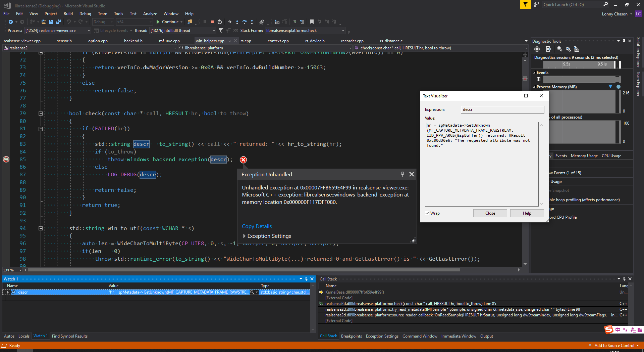Enable Wrap in the Text Visualizer
The width and height of the screenshot is (644, 352).
427,213
